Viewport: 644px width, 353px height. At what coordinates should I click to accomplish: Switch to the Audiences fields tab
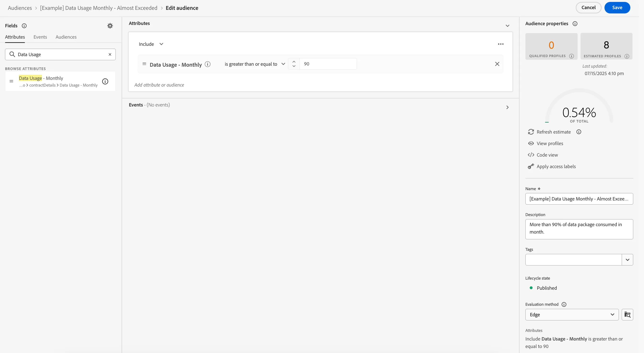(x=66, y=37)
